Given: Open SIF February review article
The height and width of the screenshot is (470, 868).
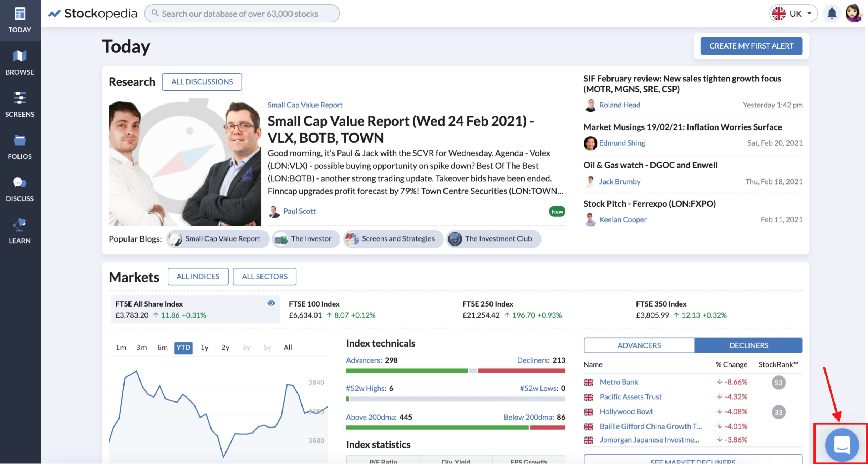Looking at the screenshot, I should 682,84.
